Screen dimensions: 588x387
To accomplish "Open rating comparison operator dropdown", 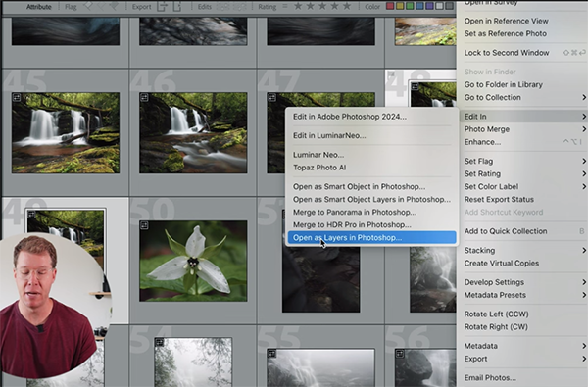I will click(x=285, y=7).
